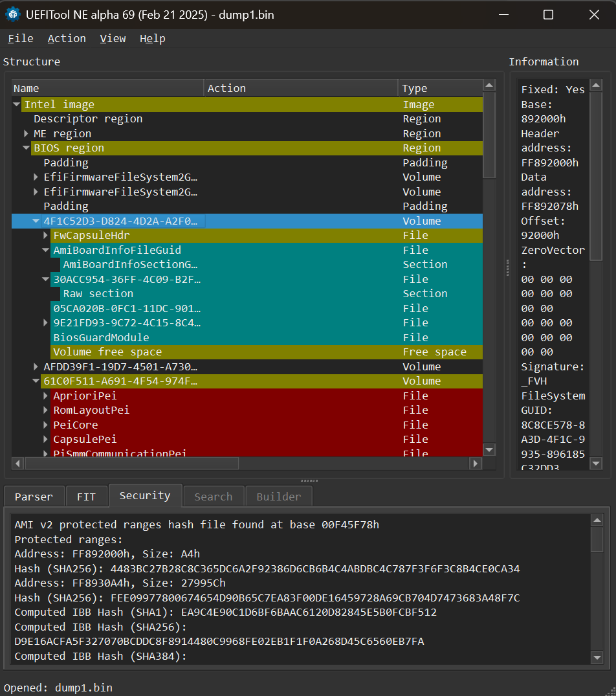The width and height of the screenshot is (616, 696).
Task: Expand the AprioriPei file
Action: tap(46, 396)
